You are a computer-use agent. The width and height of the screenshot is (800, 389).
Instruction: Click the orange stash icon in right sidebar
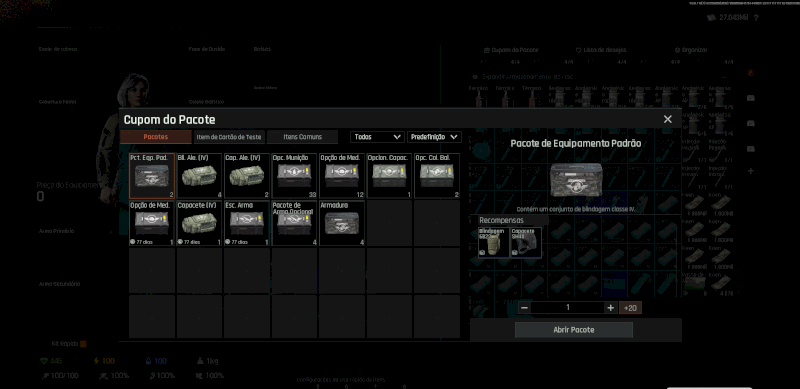[x=751, y=73]
